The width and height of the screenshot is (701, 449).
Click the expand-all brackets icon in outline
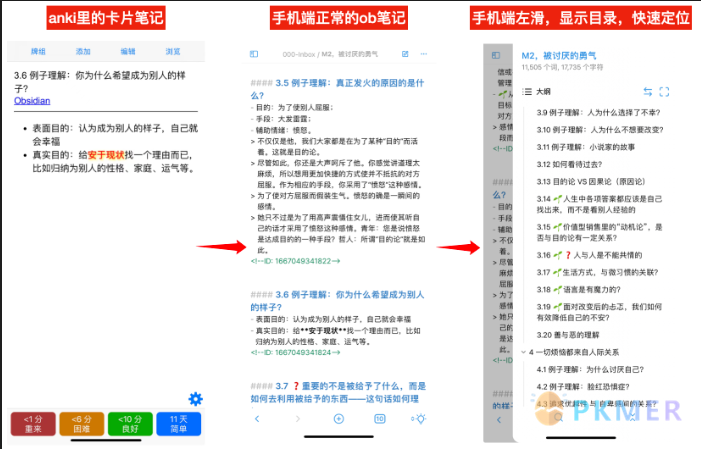tap(664, 92)
